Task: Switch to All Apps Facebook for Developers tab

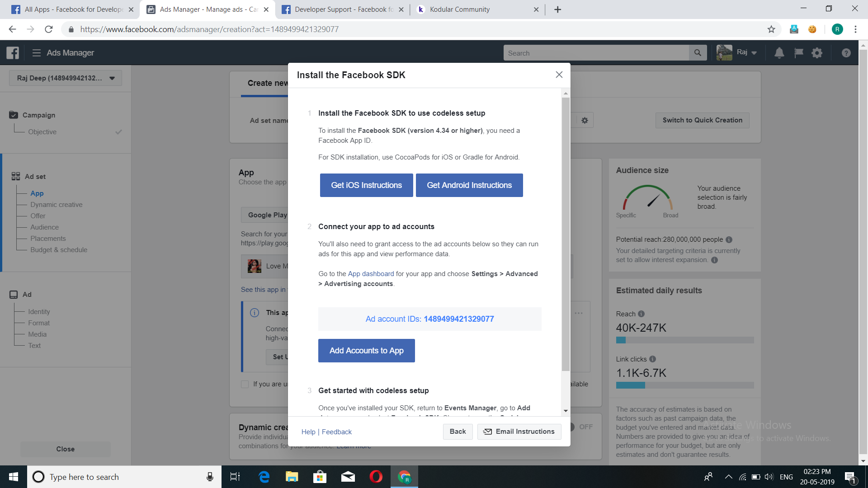Action: click(x=73, y=9)
